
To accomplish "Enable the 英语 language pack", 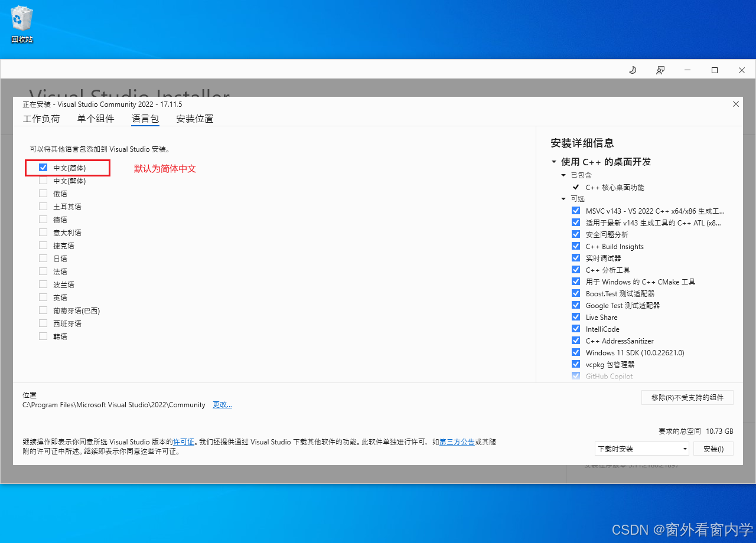I will click(x=43, y=297).
